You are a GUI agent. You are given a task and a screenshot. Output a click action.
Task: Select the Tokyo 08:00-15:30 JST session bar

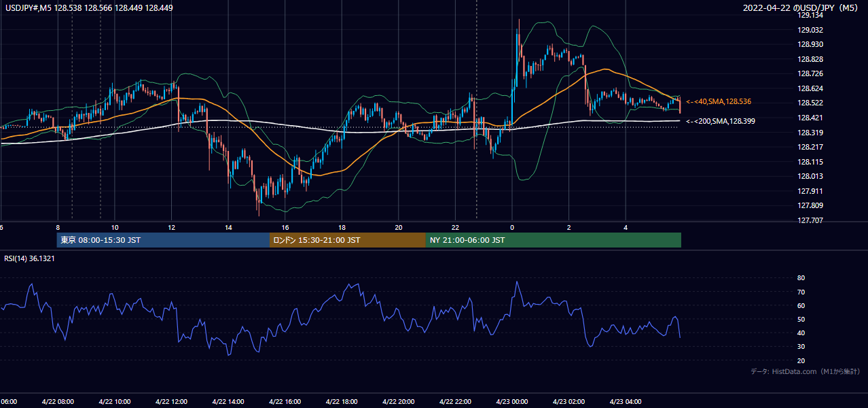point(163,240)
